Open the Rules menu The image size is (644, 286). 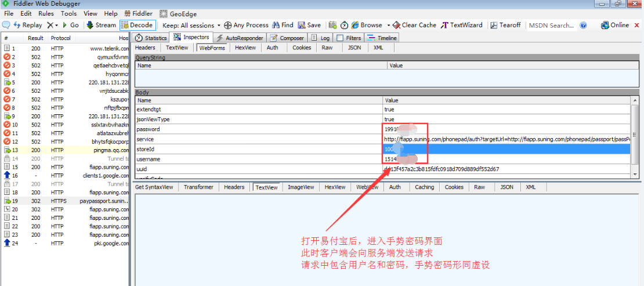[46, 13]
